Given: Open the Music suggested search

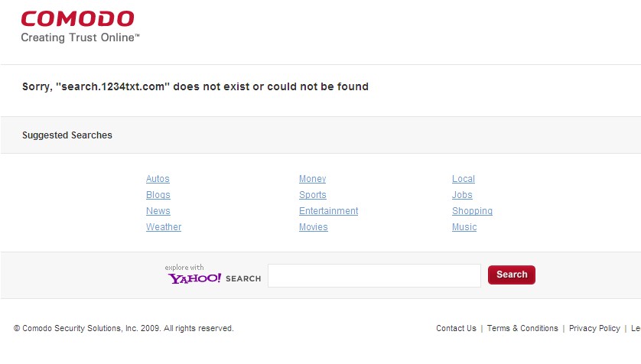Looking at the screenshot, I should [464, 226].
